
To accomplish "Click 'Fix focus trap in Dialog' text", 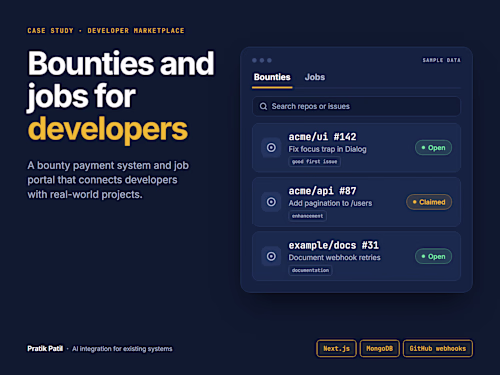I will (327, 149).
